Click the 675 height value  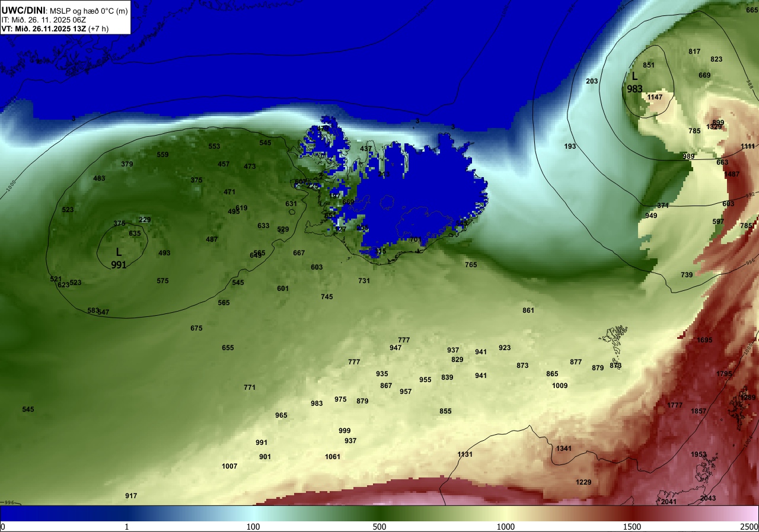(196, 328)
